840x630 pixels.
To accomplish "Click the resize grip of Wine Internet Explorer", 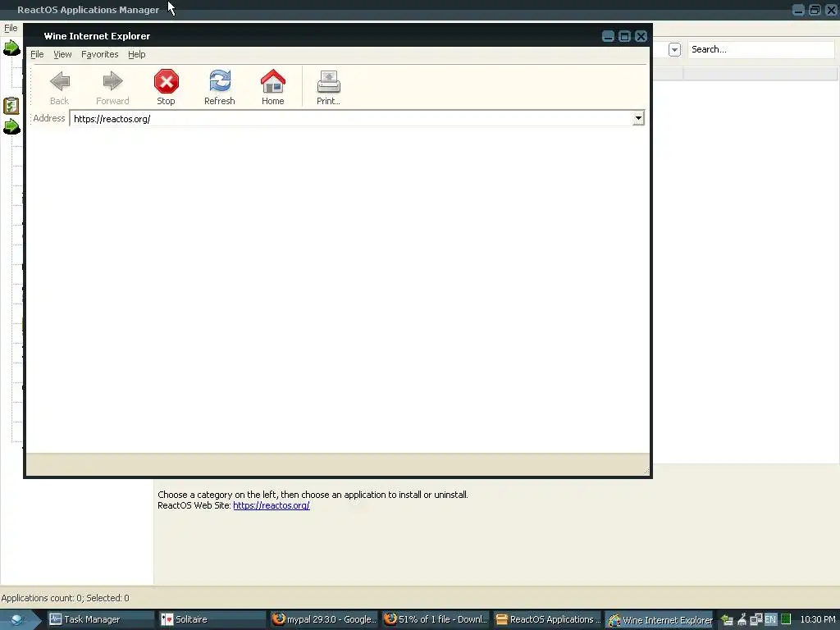I will pyautogui.click(x=646, y=471).
